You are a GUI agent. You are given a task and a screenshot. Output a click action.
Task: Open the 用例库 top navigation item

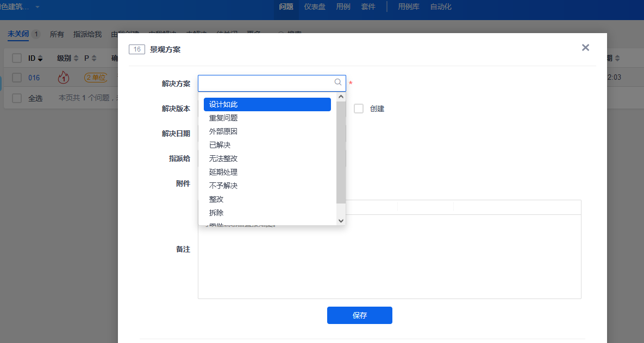point(408,7)
